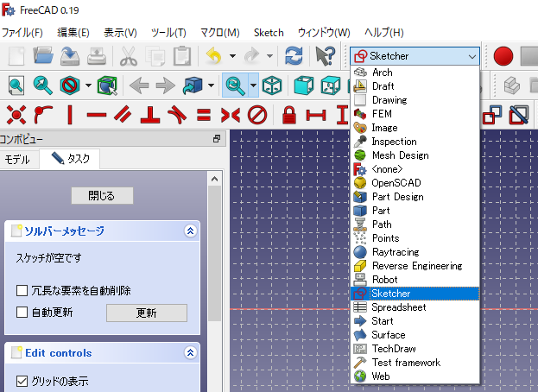Select Spreadsheet workbench from list
Screen dimensions: 538x392
(x=415, y=307)
